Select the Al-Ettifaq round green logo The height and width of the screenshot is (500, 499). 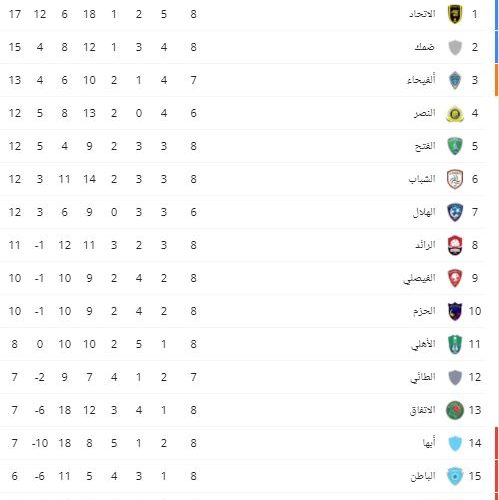coord(455,410)
